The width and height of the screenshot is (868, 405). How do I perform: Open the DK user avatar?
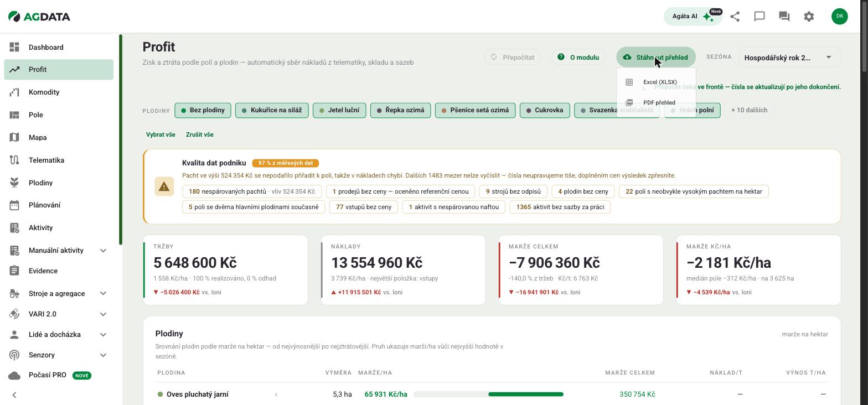pos(840,16)
